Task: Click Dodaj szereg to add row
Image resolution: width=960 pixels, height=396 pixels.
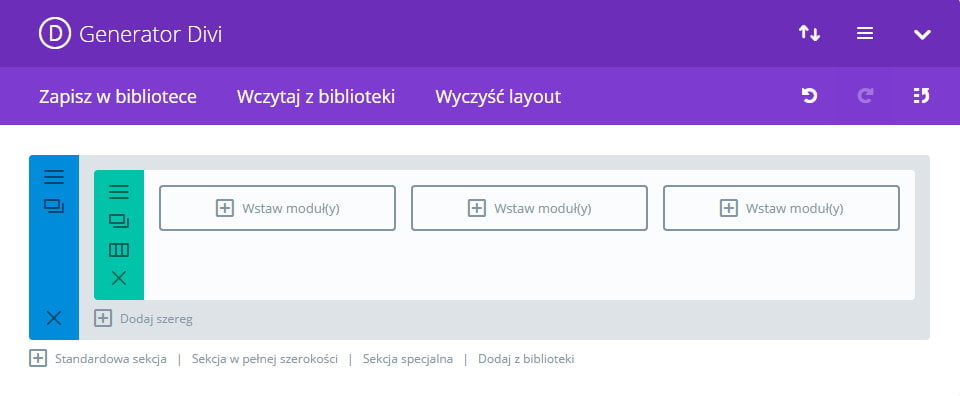Action: pyautogui.click(x=156, y=319)
